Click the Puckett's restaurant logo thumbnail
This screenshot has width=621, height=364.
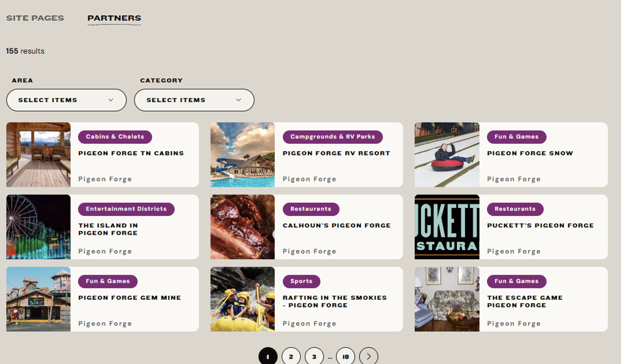coord(447,227)
